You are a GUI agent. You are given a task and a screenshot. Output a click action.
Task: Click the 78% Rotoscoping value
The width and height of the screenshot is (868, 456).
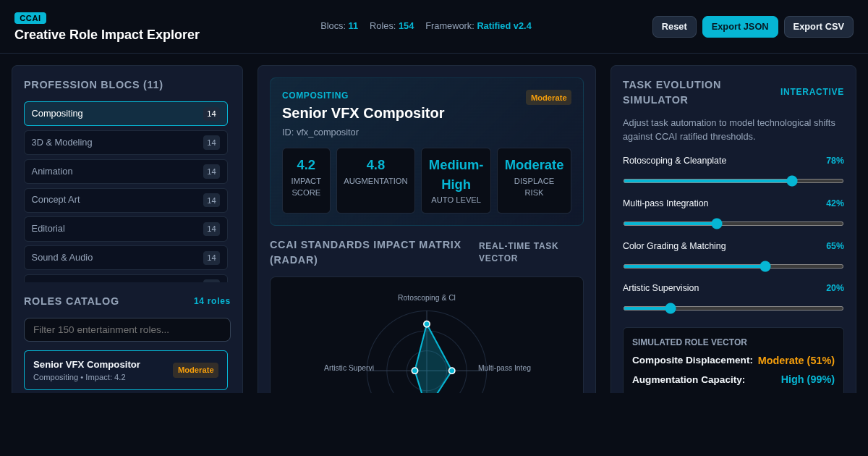[x=835, y=161]
